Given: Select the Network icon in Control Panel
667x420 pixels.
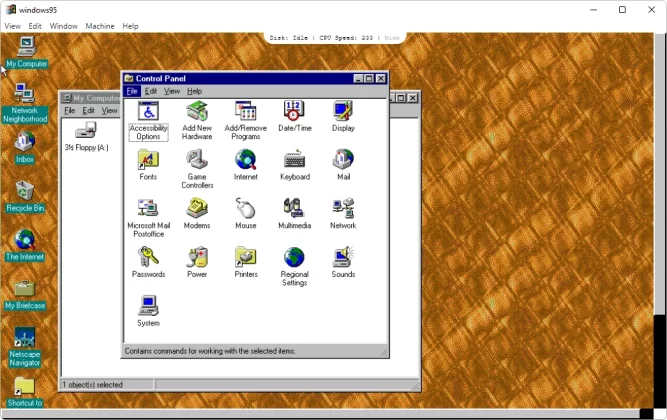Looking at the screenshot, I should 343,209.
